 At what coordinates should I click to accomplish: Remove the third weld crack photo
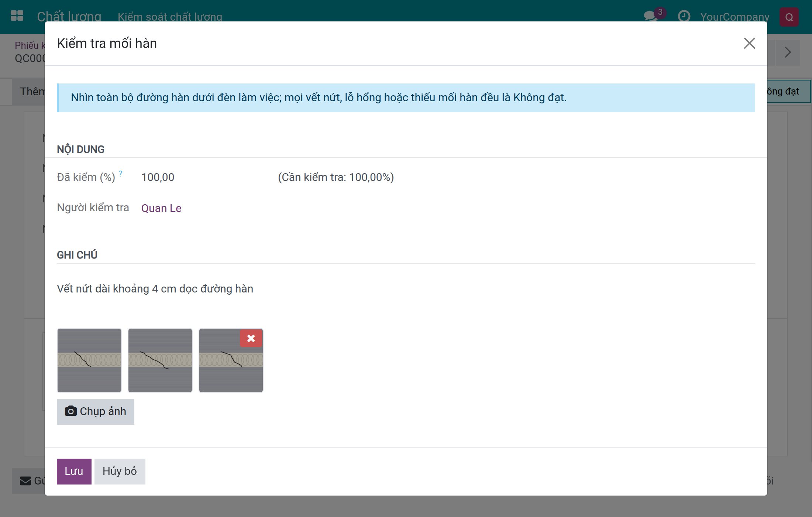[251, 338]
